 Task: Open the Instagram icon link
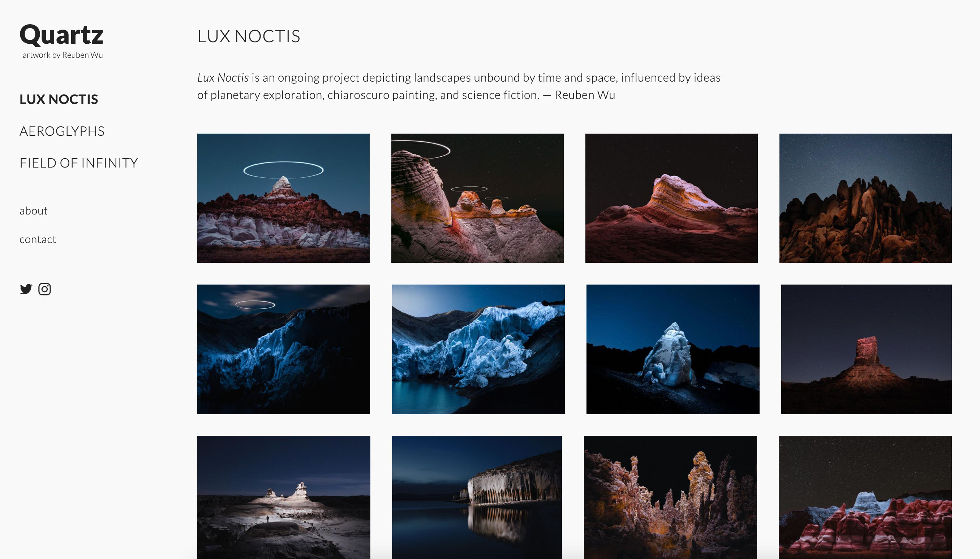(44, 289)
